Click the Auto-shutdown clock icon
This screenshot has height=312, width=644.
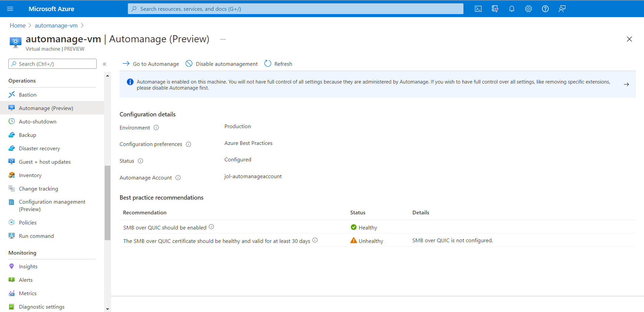click(12, 121)
